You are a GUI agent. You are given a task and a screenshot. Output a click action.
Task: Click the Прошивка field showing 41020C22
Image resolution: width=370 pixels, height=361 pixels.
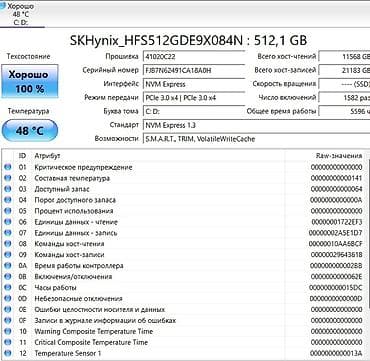pyautogui.click(x=194, y=56)
